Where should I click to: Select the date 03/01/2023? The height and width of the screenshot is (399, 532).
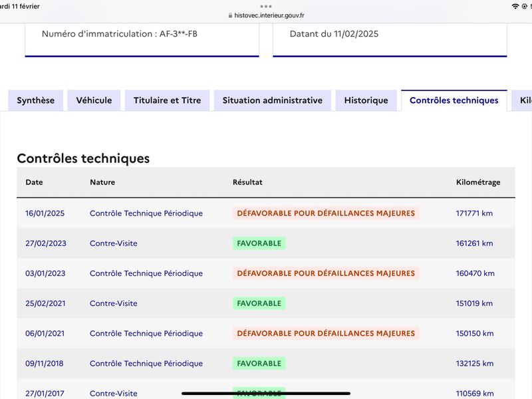[45, 273]
